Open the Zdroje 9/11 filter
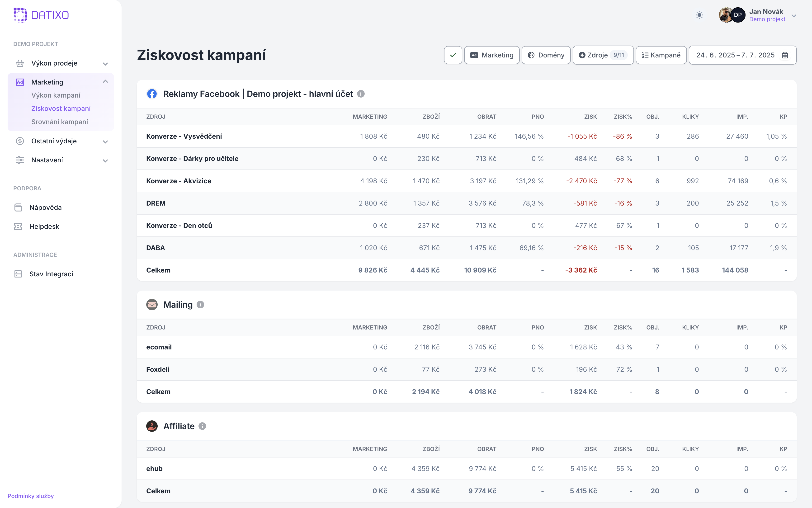The height and width of the screenshot is (508, 812). pyautogui.click(x=603, y=55)
